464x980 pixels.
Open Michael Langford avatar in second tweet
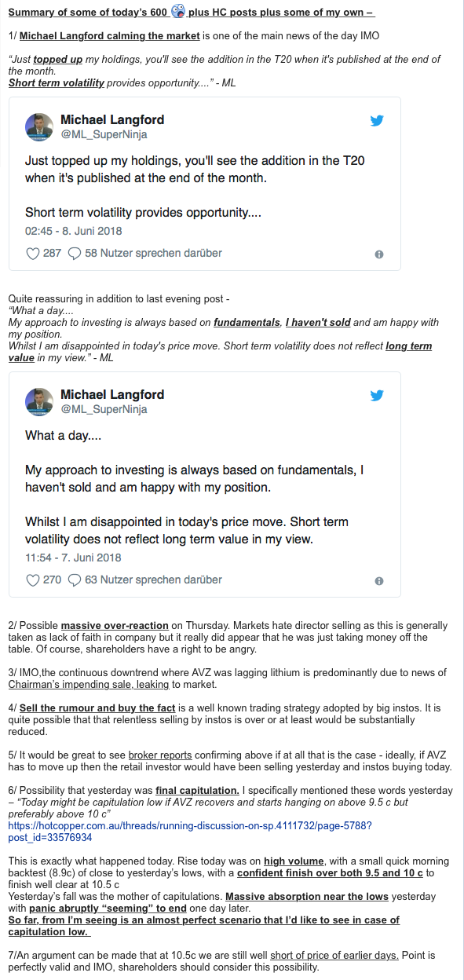point(39,401)
